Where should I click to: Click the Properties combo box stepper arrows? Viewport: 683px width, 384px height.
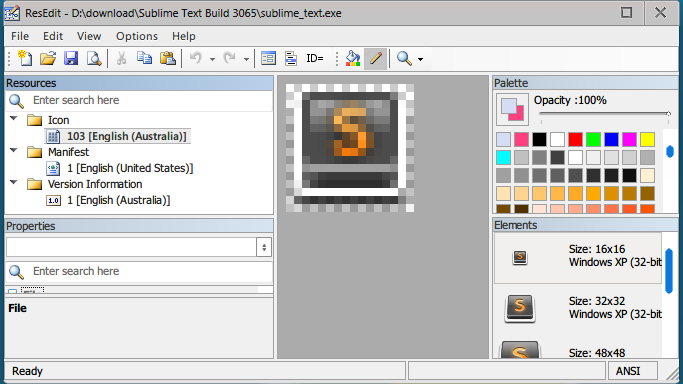264,247
